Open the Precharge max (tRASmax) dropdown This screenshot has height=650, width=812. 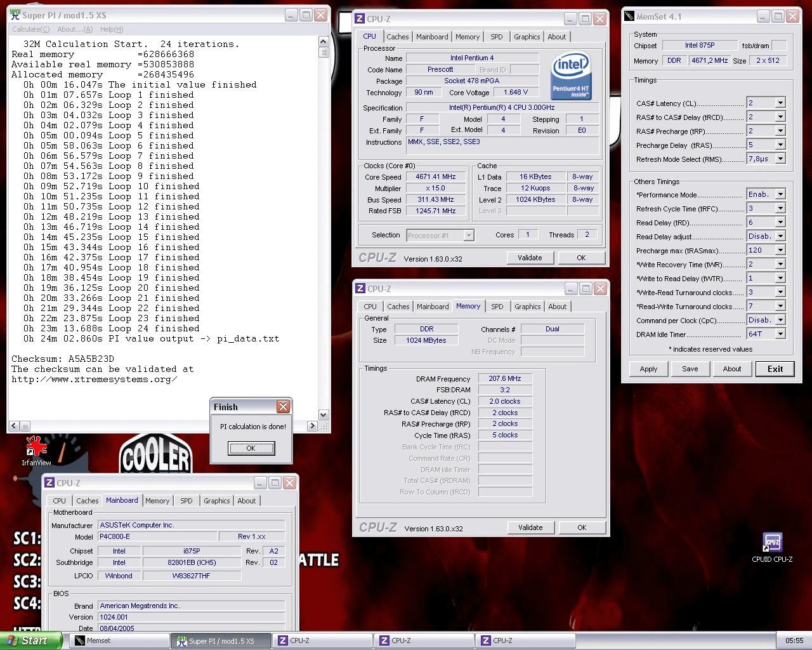coord(781,250)
